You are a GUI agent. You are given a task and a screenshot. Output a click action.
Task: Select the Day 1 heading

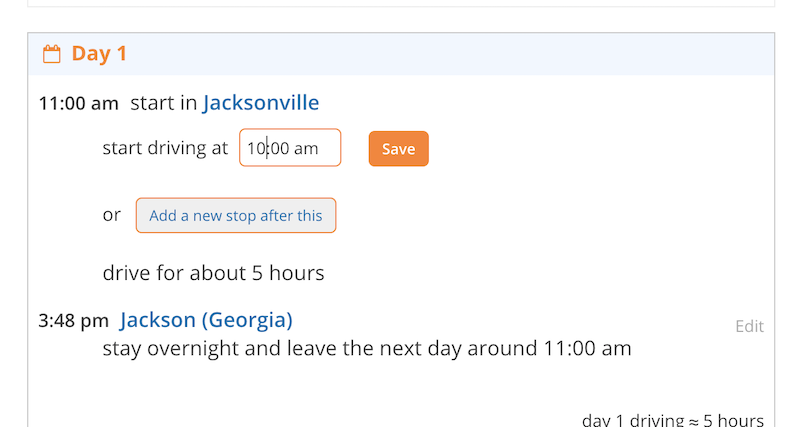click(x=99, y=54)
